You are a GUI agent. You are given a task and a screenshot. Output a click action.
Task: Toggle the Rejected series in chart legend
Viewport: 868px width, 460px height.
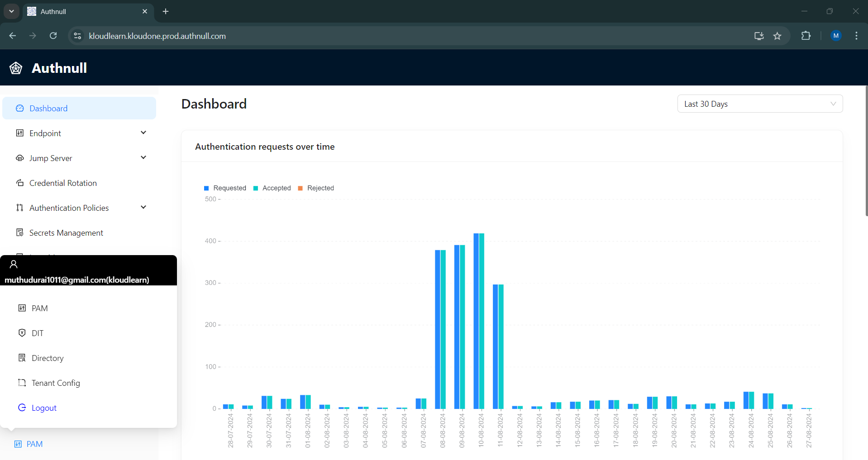(316, 188)
